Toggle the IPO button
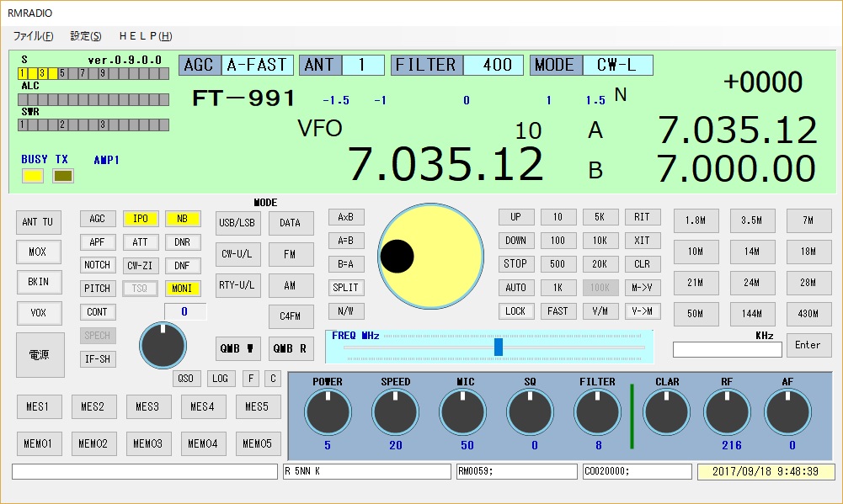The height and width of the screenshot is (504, 843). point(141,219)
